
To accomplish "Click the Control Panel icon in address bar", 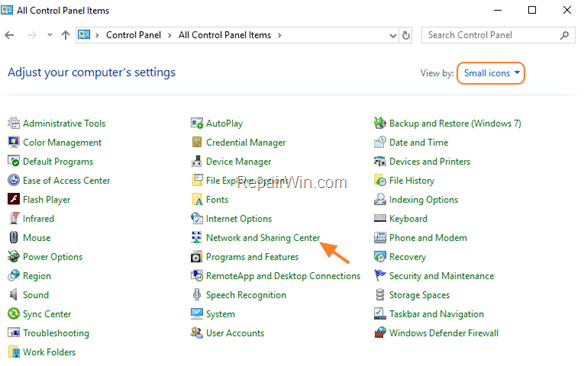I will point(84,35).
